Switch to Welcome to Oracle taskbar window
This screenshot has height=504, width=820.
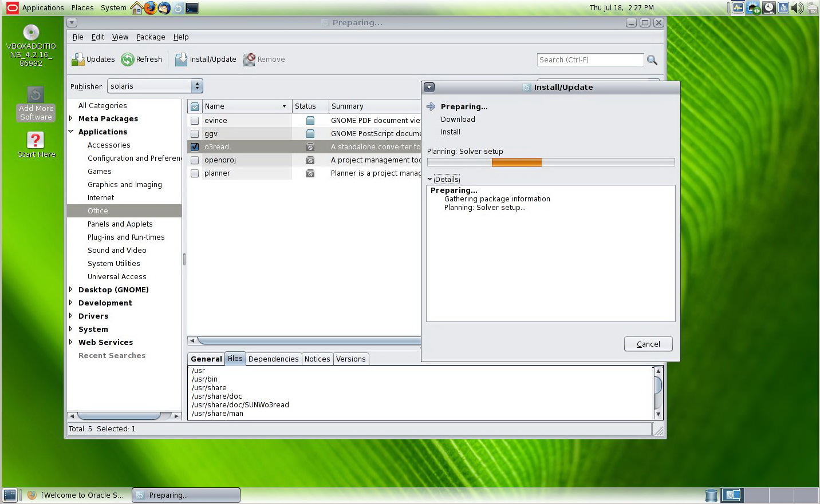click(76, 495)
